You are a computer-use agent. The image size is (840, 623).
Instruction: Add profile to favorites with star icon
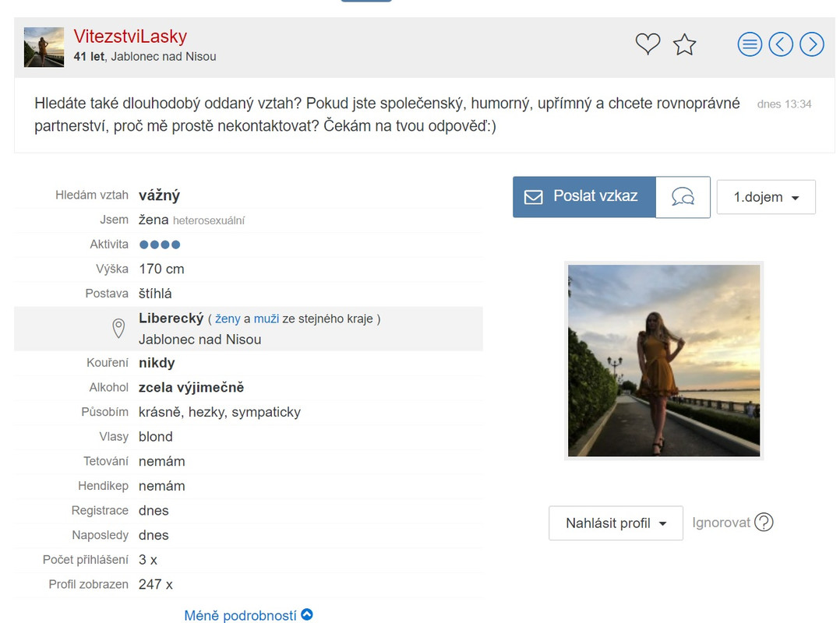tap(684, 44)
